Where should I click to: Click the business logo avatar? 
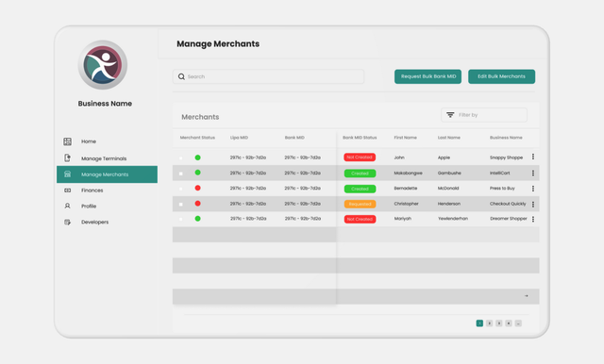(x=103, y=65)
